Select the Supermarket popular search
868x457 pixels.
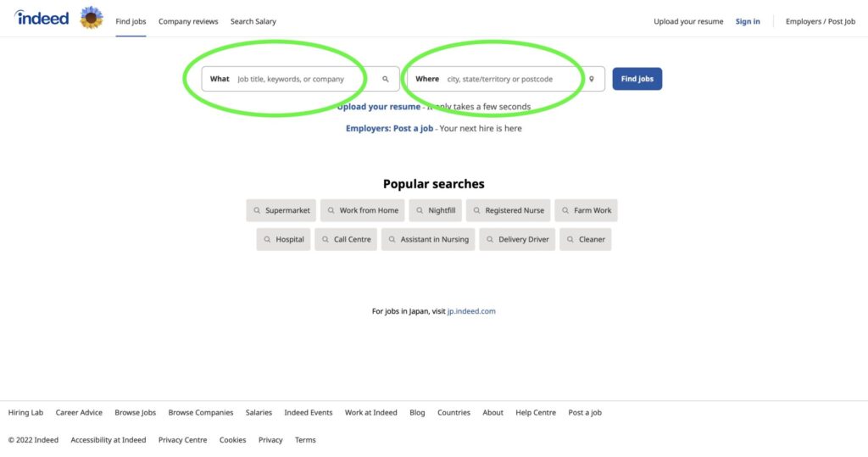point(281,210)
